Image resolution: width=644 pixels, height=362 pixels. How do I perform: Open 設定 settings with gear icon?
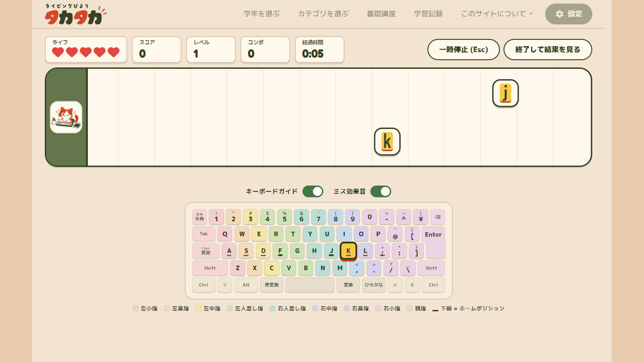coord(569,14)
